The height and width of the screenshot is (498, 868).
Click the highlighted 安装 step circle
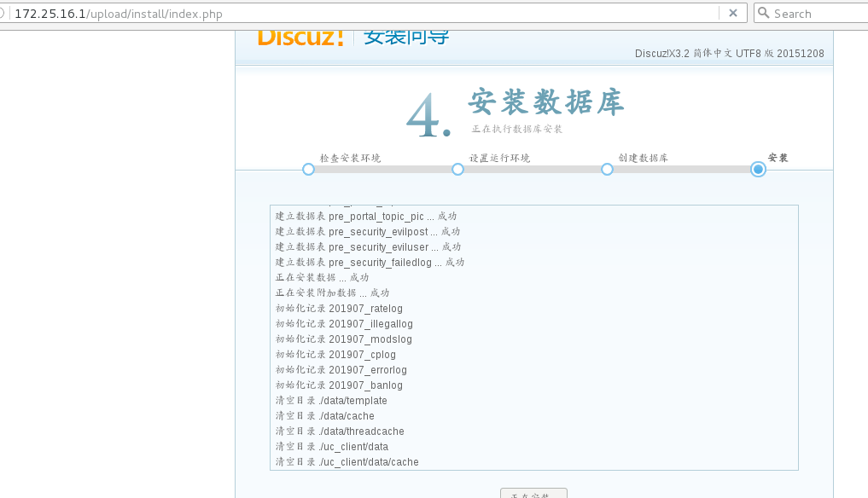tap(758, 170)
